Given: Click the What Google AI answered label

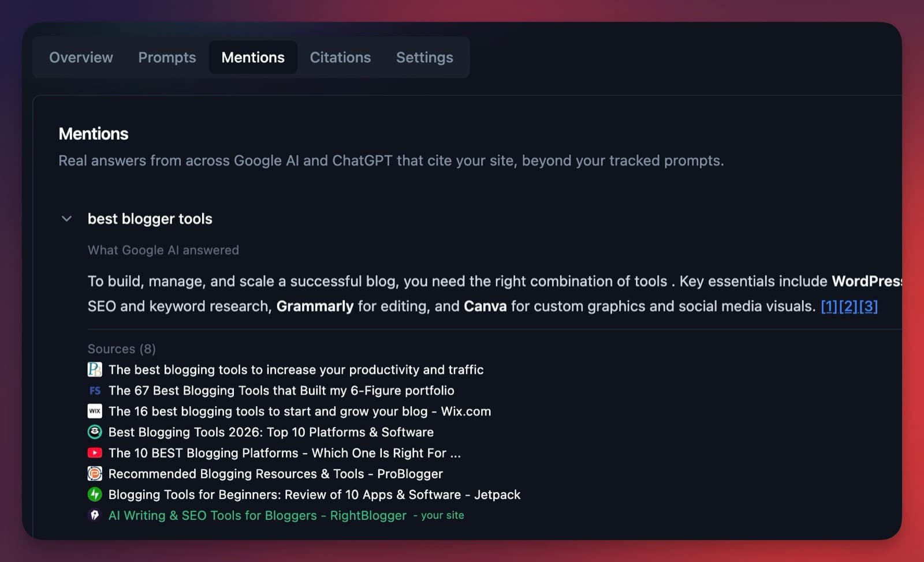Looking at the screenshot, I should 163,250.
